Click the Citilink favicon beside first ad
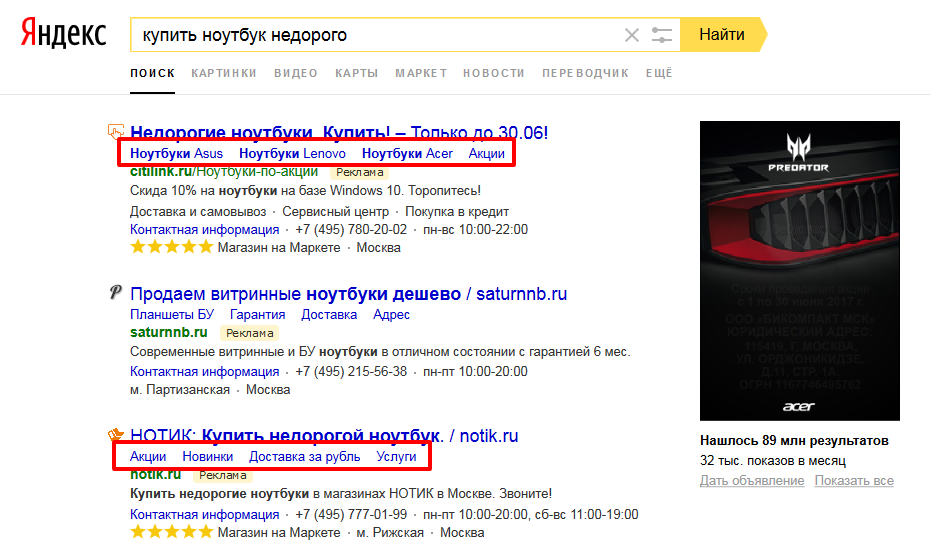 [116, 131]
